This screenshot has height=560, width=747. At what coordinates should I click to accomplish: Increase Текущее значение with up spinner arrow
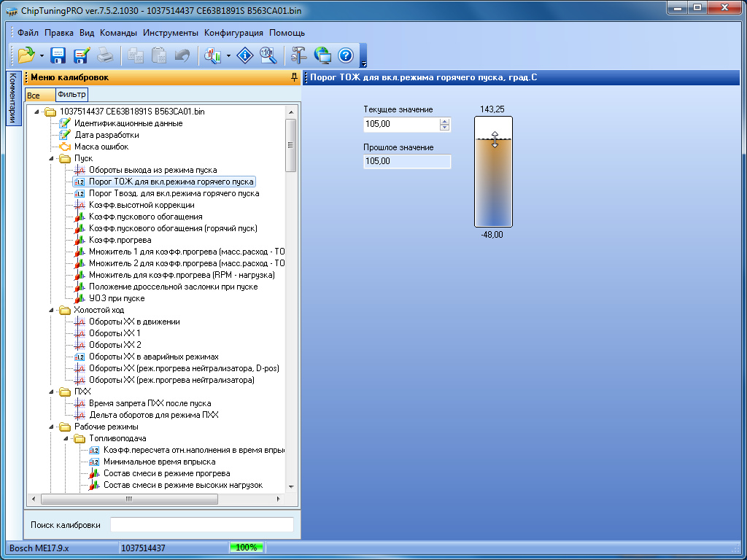point(444,121)
